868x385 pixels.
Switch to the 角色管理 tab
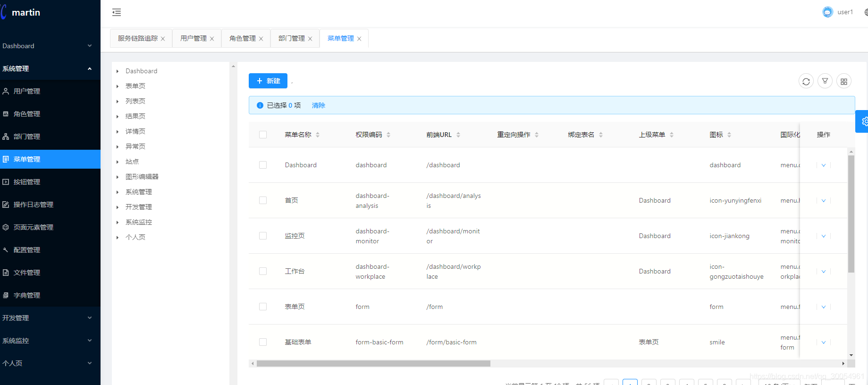[x=243, y=38]
